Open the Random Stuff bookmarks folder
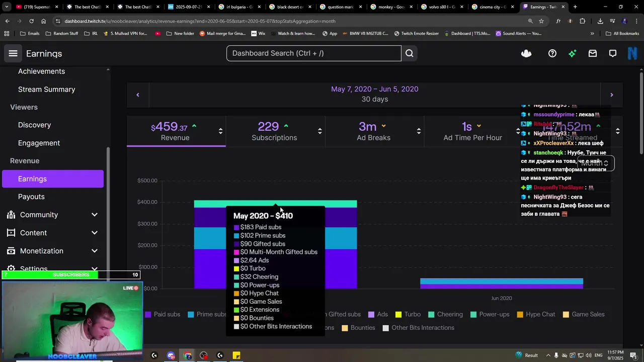The height and width of the screenshot is (362, 644). [61, 34]
